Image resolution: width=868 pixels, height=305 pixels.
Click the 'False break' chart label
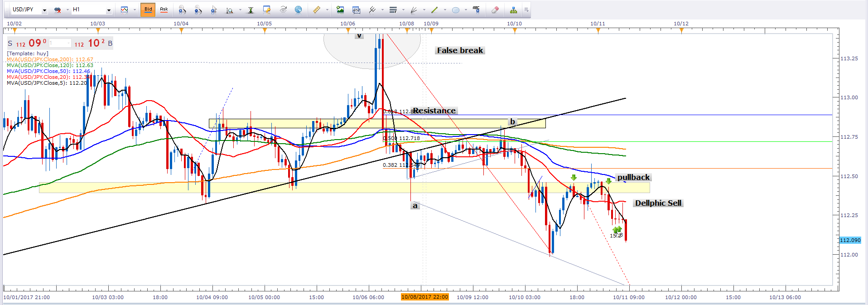[460, 50]
